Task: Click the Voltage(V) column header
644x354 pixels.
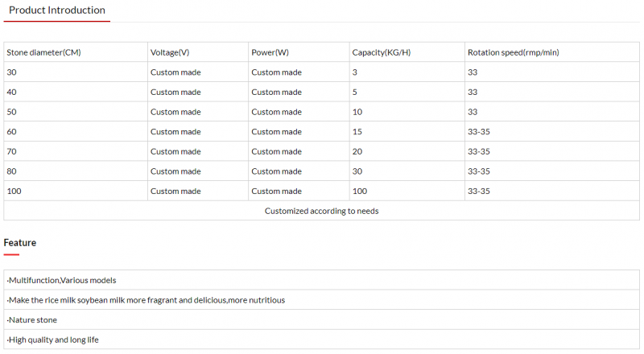Action: pyautogui.click(x=170, y=52)
